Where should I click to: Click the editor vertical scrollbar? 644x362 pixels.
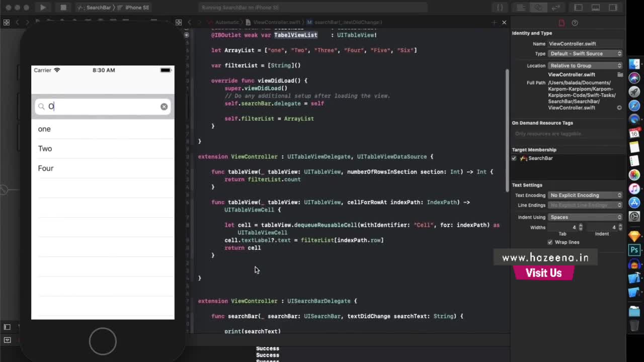[x=507, y=131]
